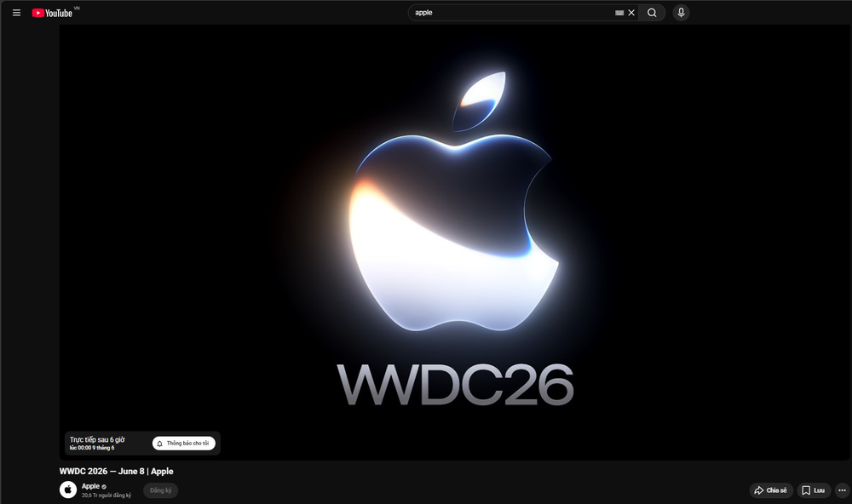Click the 'Đăng ký' subscribe button
Screen dimensions: 852x504
point(161,490)
